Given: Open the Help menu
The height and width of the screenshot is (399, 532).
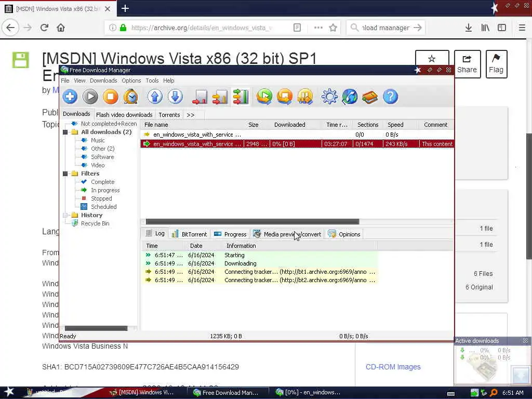Looking at the screenshot, I should [169, 81].
